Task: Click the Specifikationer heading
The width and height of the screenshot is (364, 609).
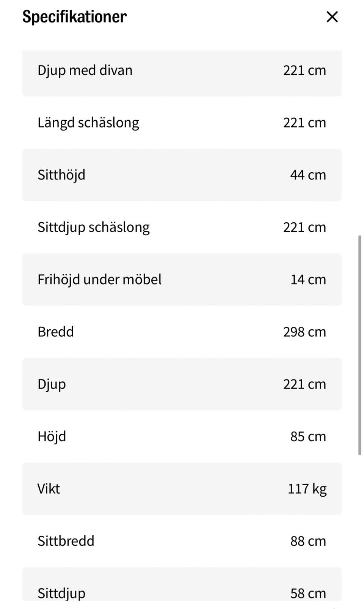Action: (x=74, y=17)
